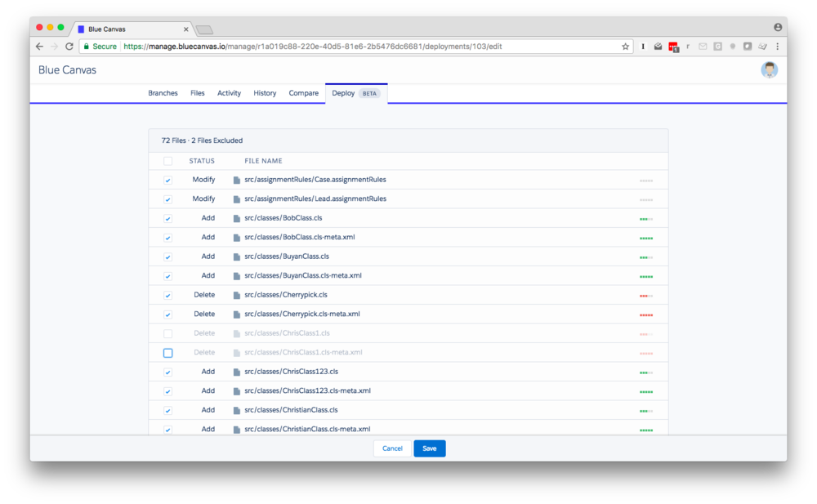The image size is (817, 504).
Task: Click the Save button
Action: coord(430,448)
